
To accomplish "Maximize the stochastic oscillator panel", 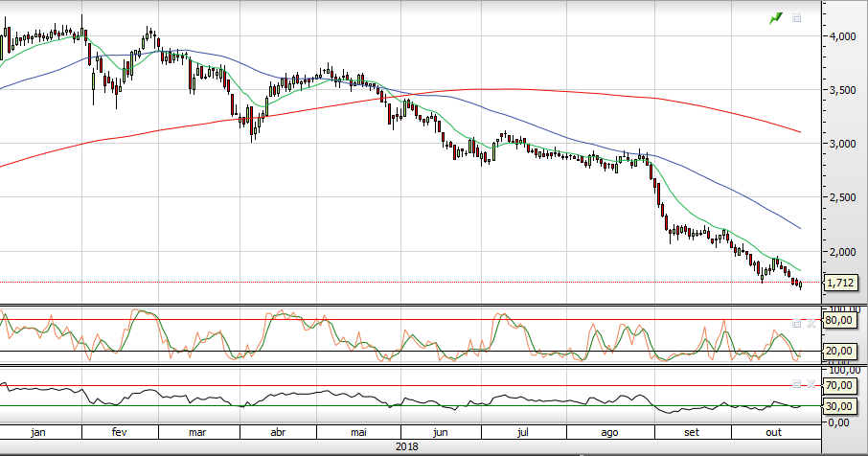I will click(796, 323).
